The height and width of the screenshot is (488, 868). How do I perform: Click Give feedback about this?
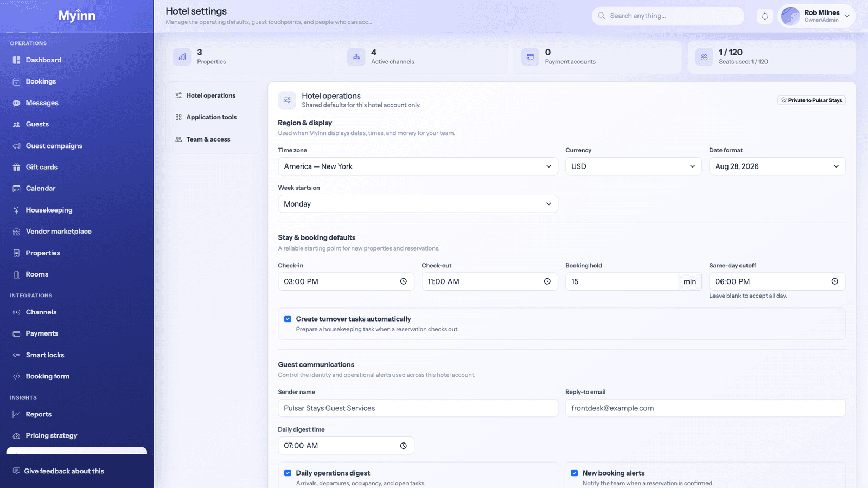pos(64,471)
